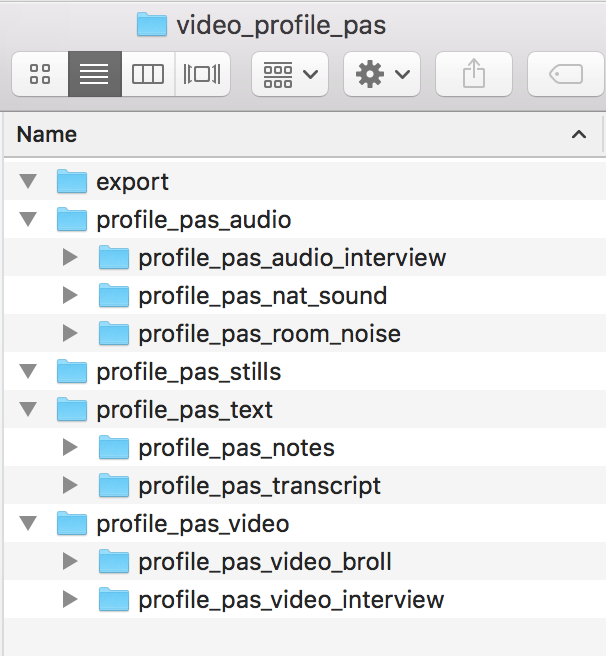Select the profile_pas_room_noise folder icon

point(113,333)
